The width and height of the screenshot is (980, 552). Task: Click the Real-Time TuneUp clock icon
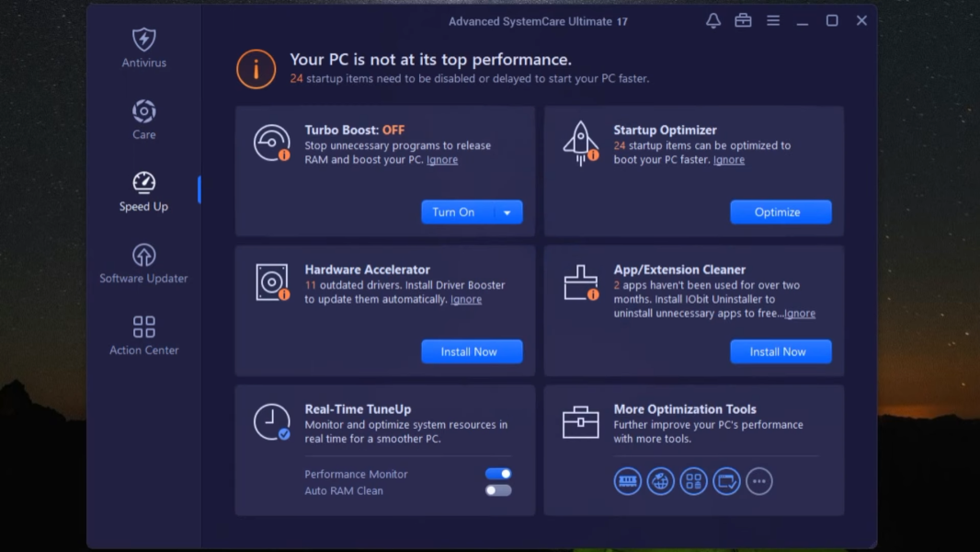[x=272, y=422]
